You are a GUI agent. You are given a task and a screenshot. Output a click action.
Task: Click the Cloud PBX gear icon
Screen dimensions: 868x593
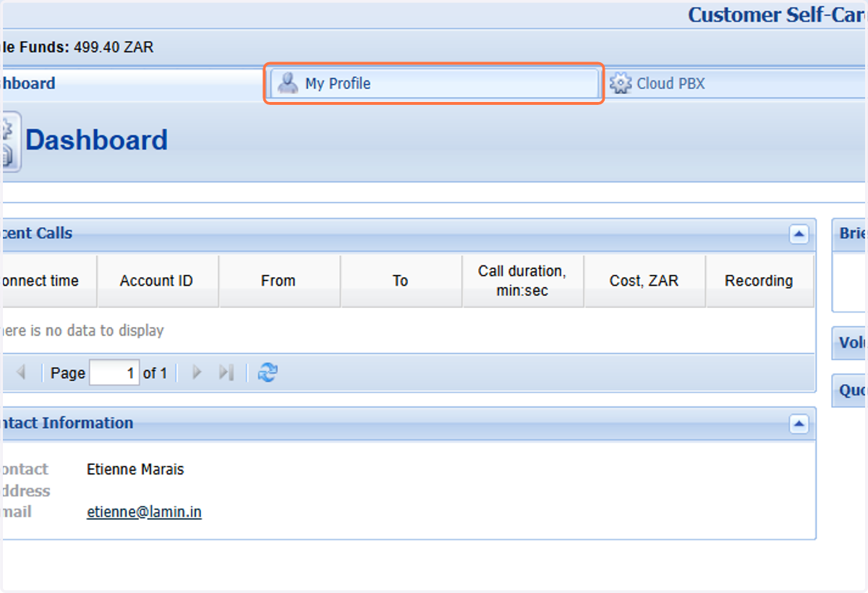click(x=620, y=83)
